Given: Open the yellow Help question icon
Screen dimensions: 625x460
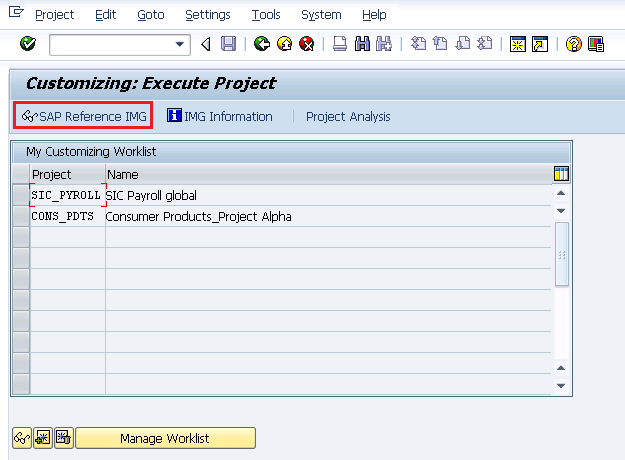Looking at the screenshot, I should 574,44.
